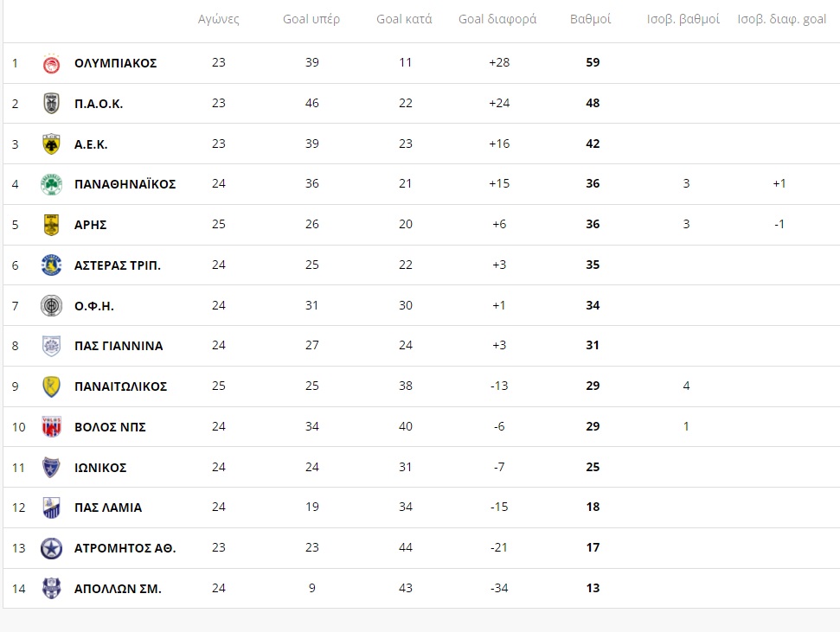Click the ΑΤΡΟΜΗΤΟΣ ΑΘ. star crest
840x632 pixels.
51,548
